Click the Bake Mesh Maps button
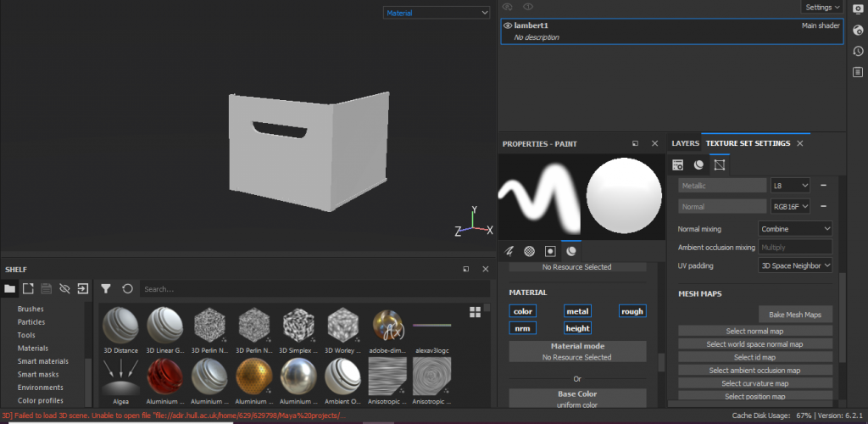The width and height of the screenshot is (868, 424). [x=795, y=315]
